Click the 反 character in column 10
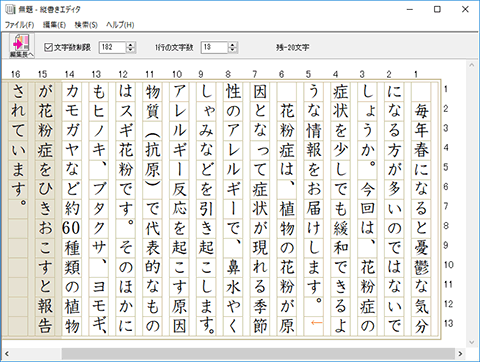Screen dimensions: 480x362 click(179, 189)
